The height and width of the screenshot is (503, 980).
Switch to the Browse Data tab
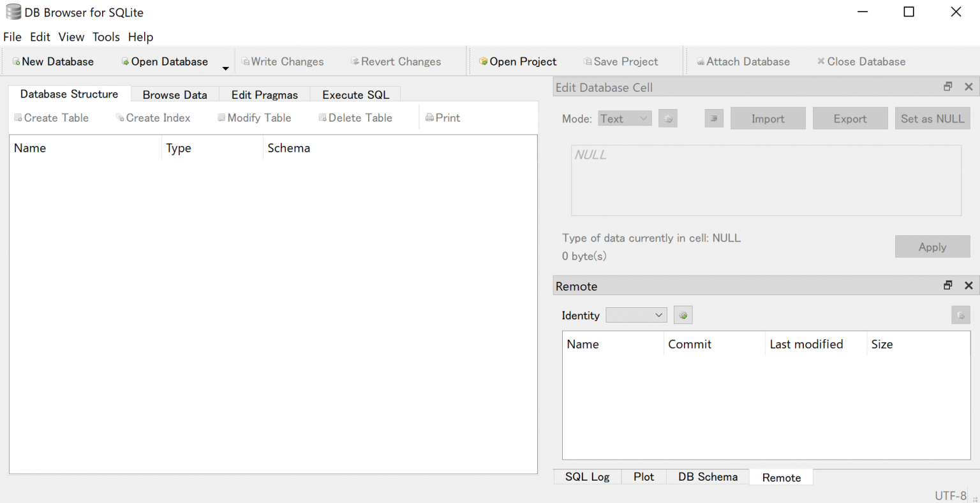tap(175, 95)
